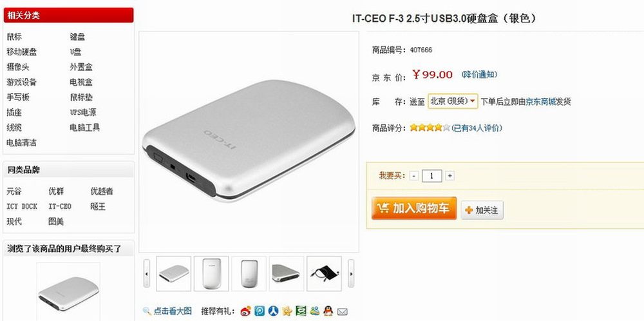Share via Qzone yellow star icon

click(x=287, y=311)
